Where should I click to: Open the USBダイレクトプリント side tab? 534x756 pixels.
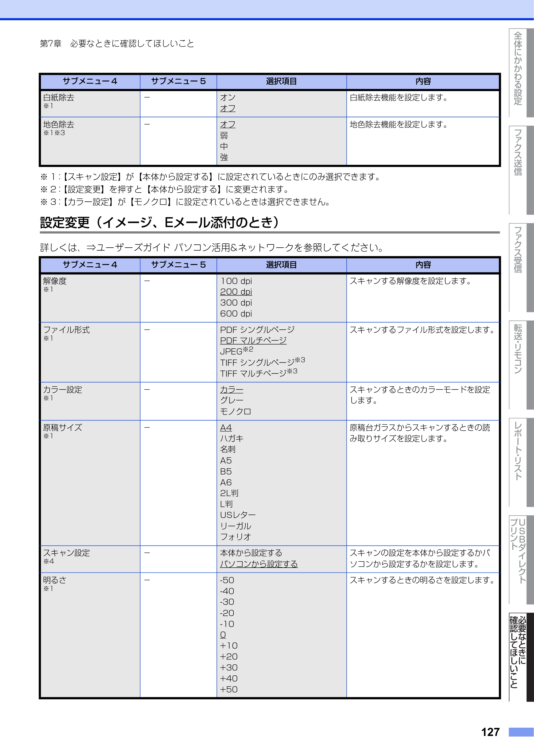(521, 560)
